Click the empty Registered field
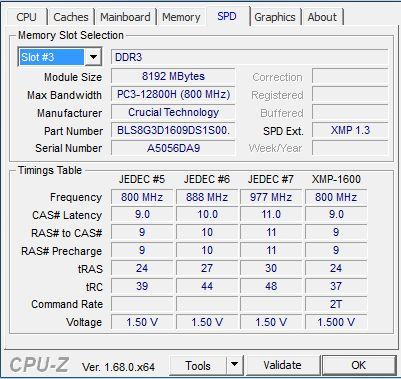This screenshot has height=379, width=401. coord(350,94)
